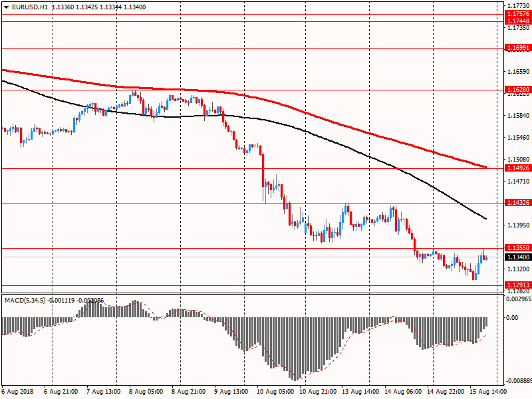The width and height of the screenshot is (532, 399).
Task: Click the 1.16590 price axis value
Action: (x=519, y=72)
